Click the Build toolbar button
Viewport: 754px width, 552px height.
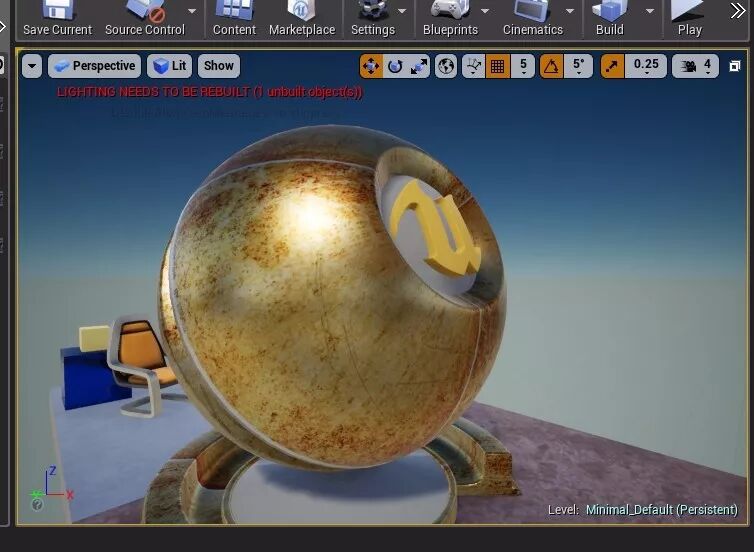click(610, 18)
